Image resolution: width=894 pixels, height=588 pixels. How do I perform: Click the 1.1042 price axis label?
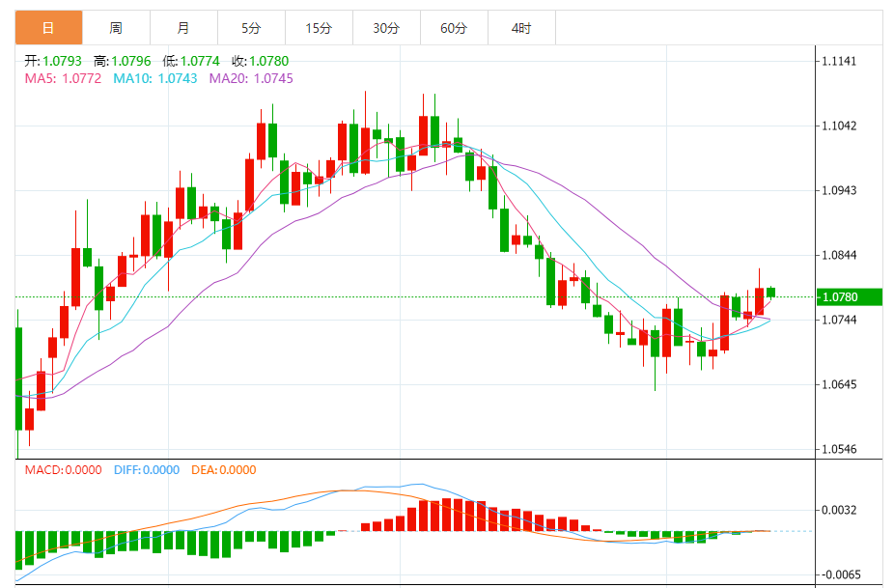839,126
